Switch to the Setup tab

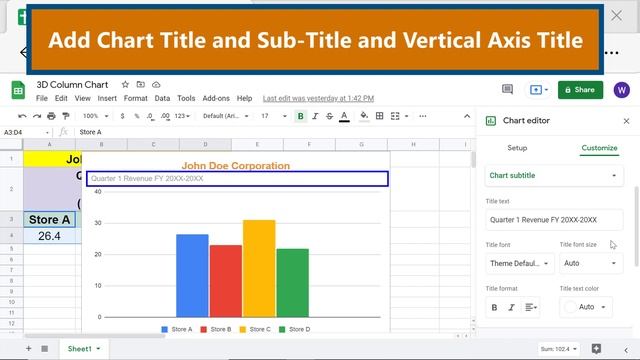point(517,148)
